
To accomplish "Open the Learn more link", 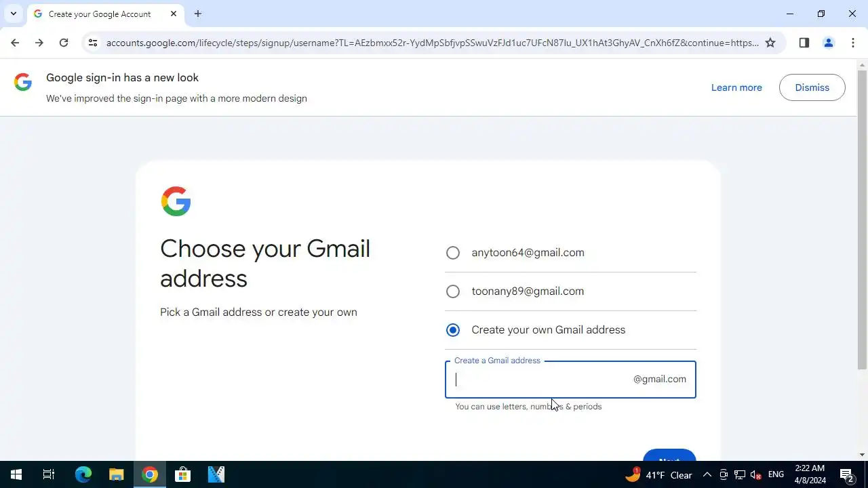I will pyautogui.click(x=736, y=87).
